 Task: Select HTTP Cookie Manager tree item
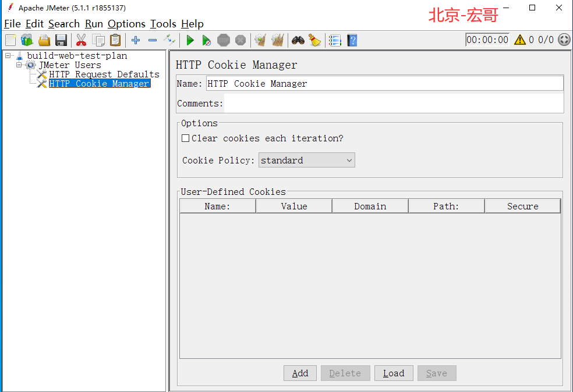100,84
